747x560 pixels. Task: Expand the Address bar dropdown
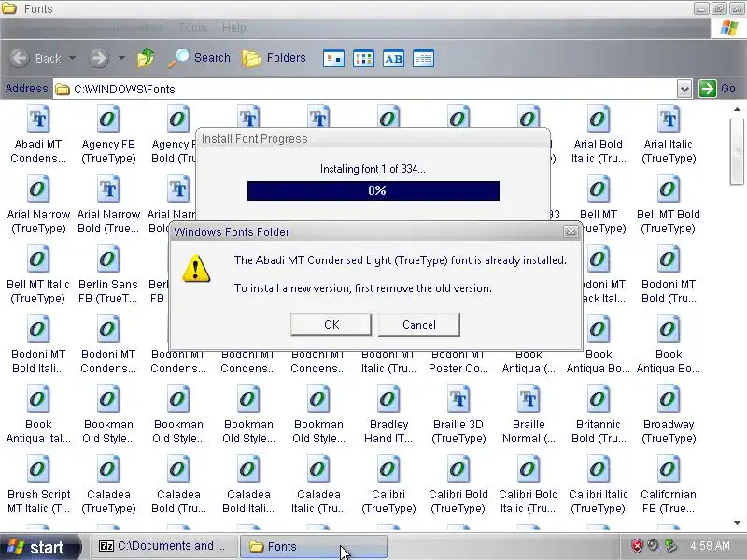pos(684,89)
